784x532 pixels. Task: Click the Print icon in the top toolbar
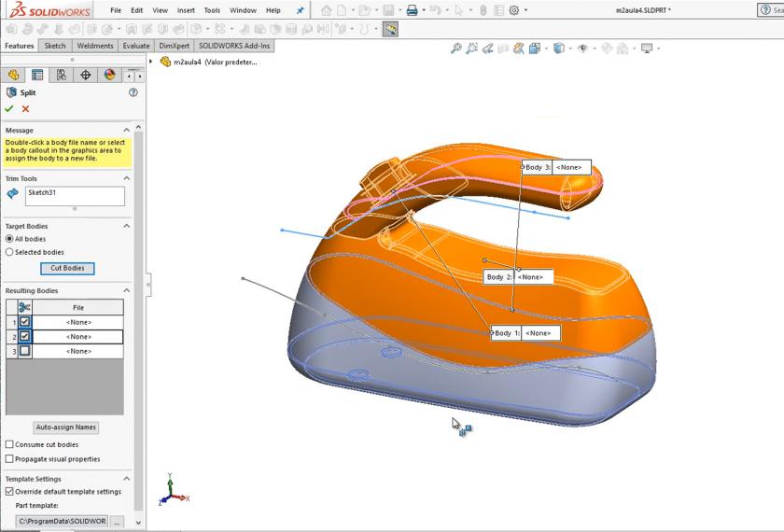click(412, 10)
